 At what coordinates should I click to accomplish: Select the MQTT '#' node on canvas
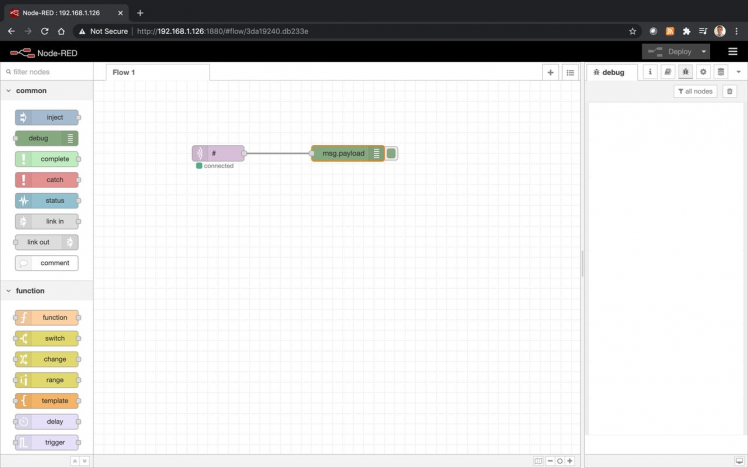click(x=218, y=153)
